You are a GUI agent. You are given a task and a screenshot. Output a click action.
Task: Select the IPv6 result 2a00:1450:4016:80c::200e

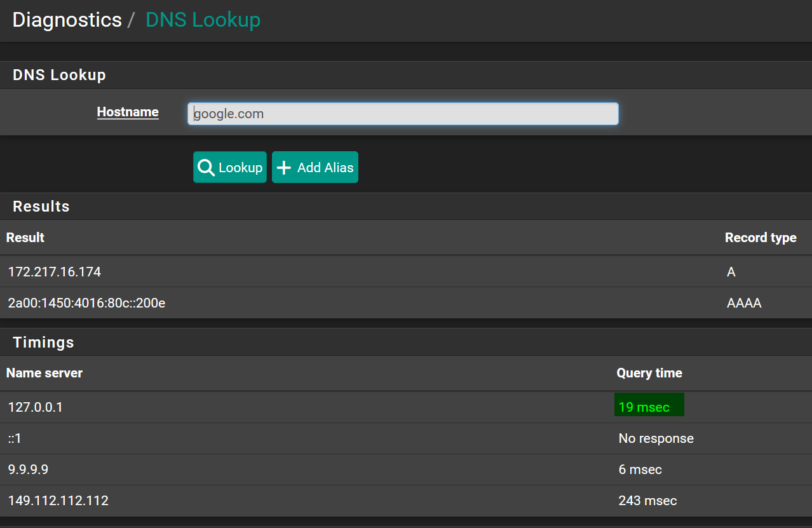click(x=86, y=303)
